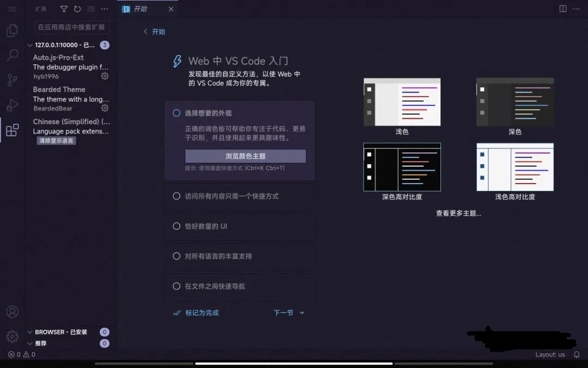
Task: Click the 浏览颜色主题 button
Action: point(246,156)
